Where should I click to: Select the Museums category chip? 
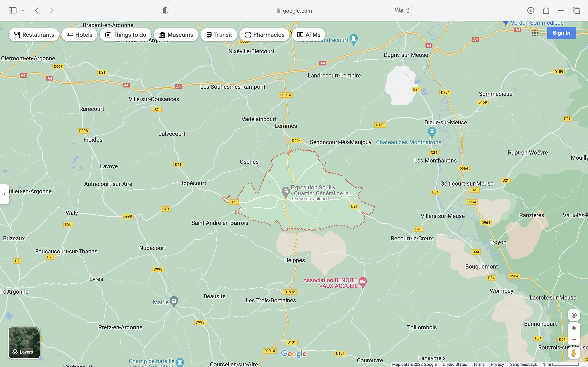tap(176, 35)
